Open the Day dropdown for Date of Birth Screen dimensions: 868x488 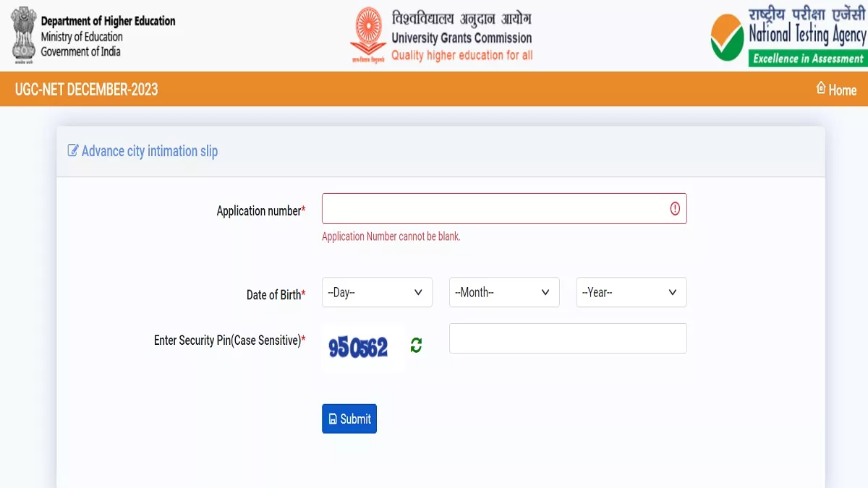(x=377, y=292)
